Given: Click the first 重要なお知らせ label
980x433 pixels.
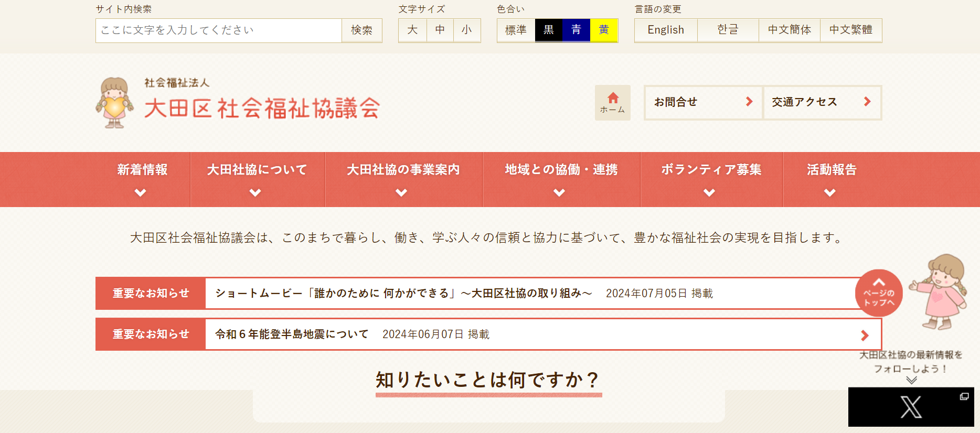Looking at the screenshot, I should (151, 293).
